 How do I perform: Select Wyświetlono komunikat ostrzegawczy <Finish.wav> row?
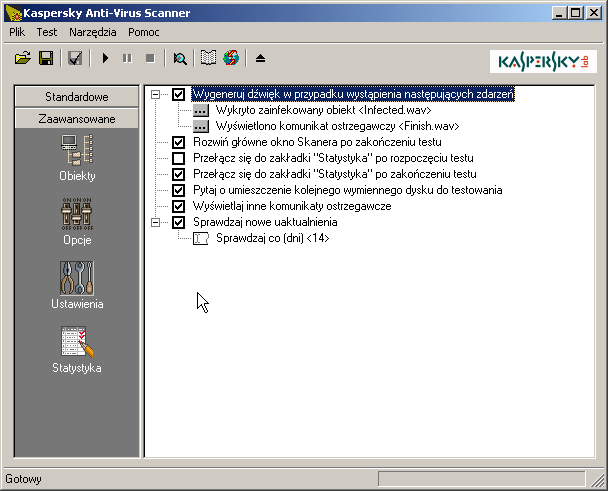coord(337,126)
